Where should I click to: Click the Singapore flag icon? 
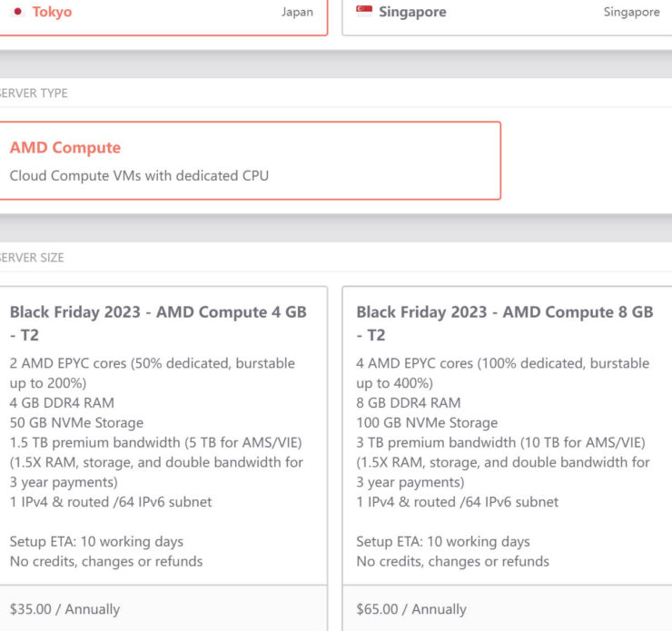[364, 11]
